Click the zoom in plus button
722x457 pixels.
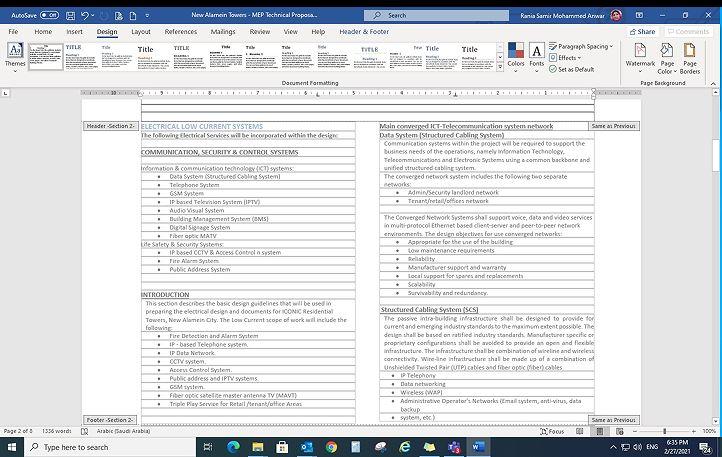click(693, 432)
